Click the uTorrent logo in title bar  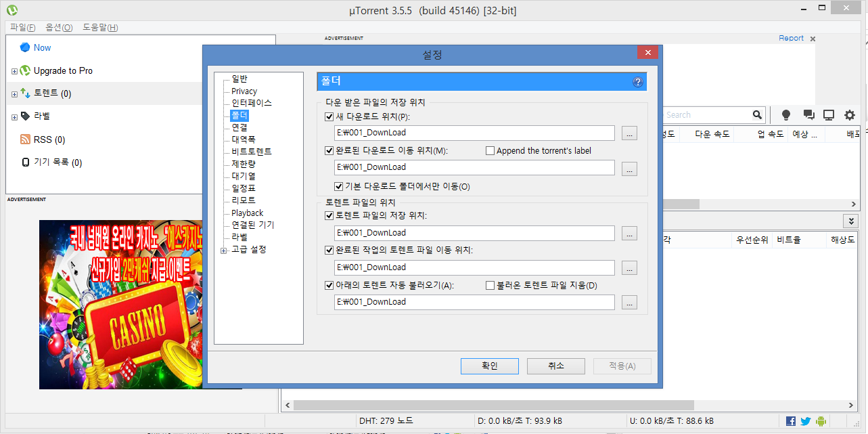click(x=12, y=10)
